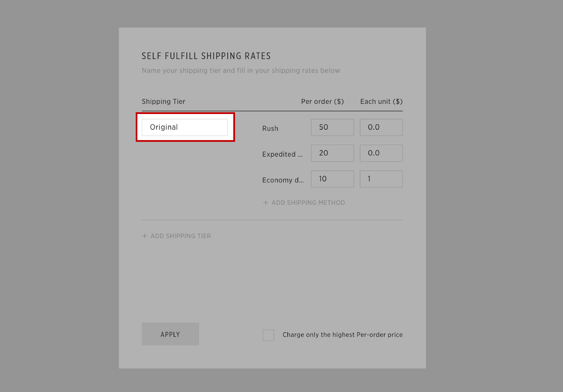Edit the Economy each unit price field
This screenshot has width=563, height=392.
(381, 179)
